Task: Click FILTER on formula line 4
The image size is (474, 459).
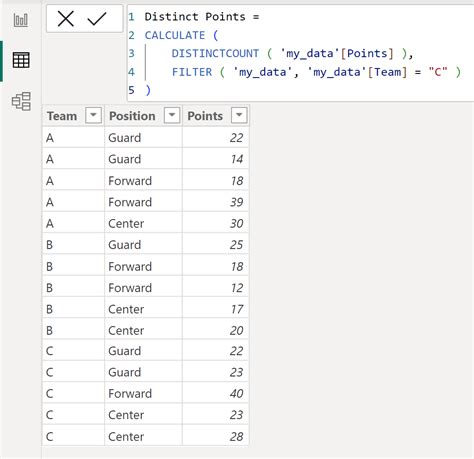Action: click(192, 72)
